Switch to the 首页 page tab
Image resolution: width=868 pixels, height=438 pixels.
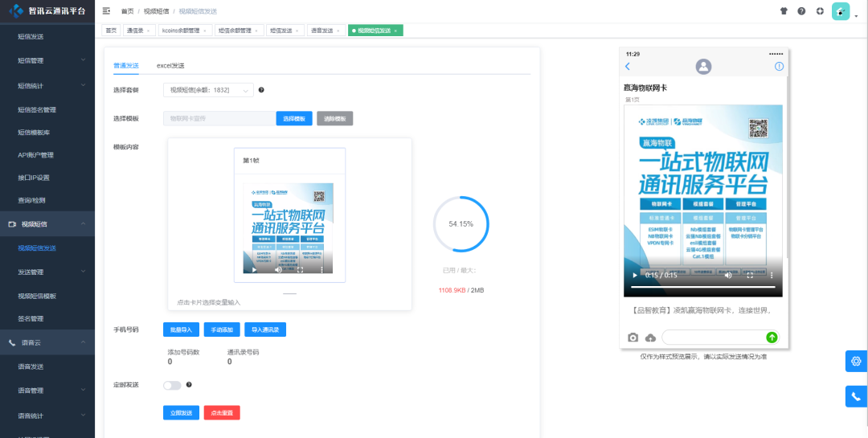111,31
